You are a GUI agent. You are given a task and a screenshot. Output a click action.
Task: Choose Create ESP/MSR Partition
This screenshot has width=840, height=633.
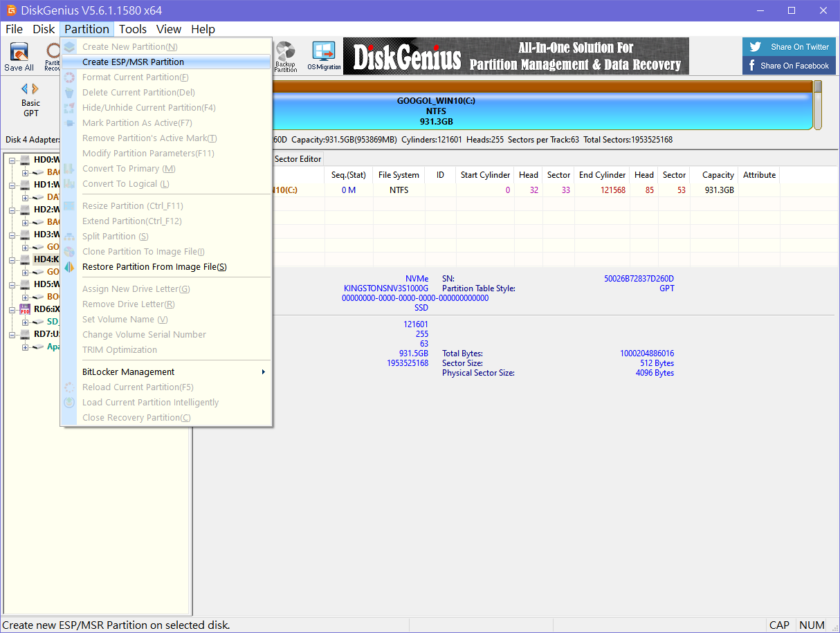coord(166,62)
